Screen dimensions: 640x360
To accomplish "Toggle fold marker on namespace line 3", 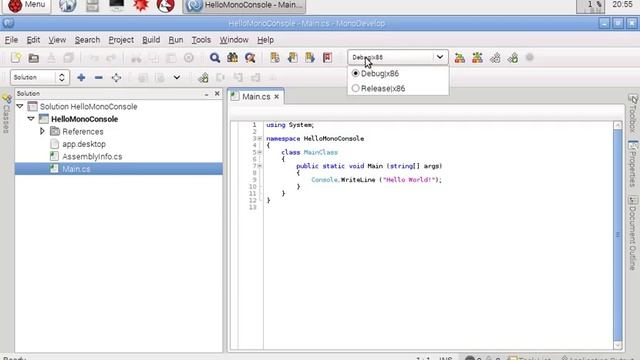I will coord(260,139).
